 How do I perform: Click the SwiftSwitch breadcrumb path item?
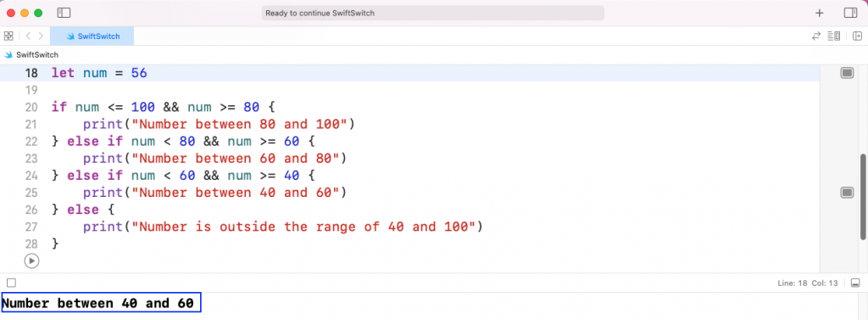pos(32,55)
